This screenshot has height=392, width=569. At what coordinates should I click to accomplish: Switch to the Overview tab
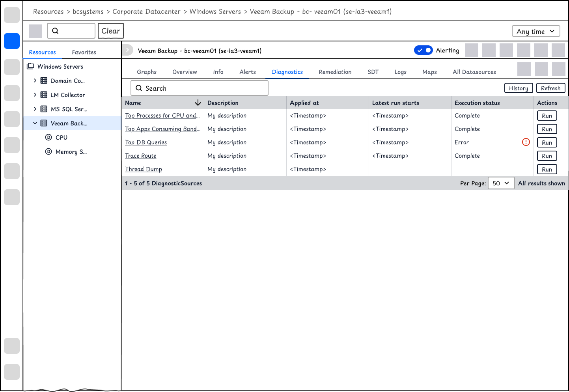pos(185,72)
